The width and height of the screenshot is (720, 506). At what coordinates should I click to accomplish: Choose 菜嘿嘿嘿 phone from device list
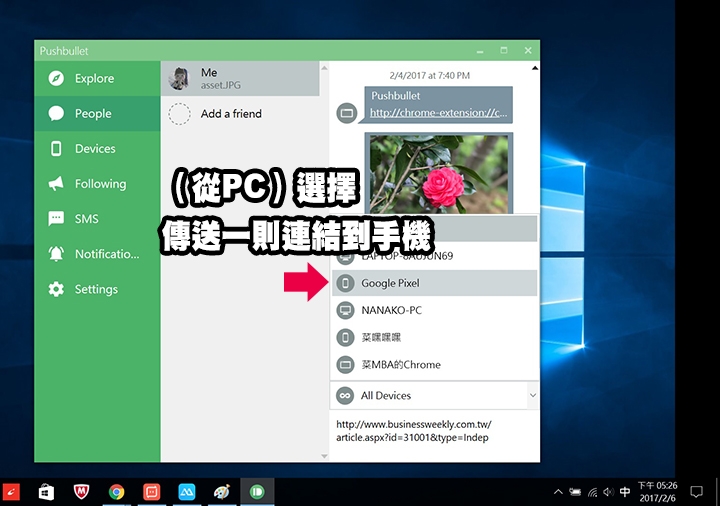434,337
